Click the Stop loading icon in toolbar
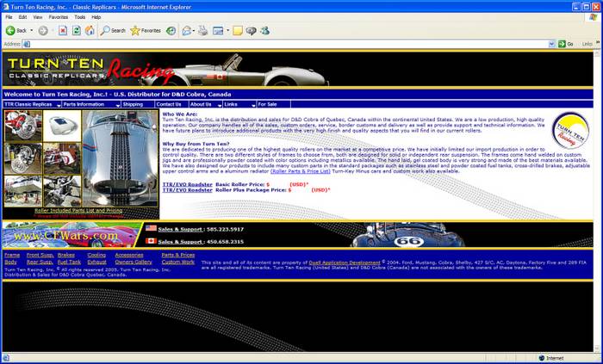 click(x=63, y=30)
